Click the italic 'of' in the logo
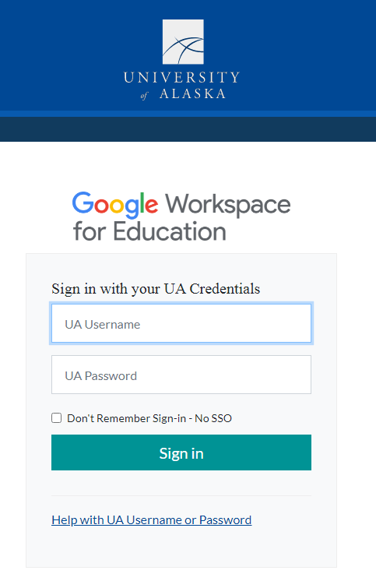The height and width of the screenshot is (588, 376). (144, 96)
